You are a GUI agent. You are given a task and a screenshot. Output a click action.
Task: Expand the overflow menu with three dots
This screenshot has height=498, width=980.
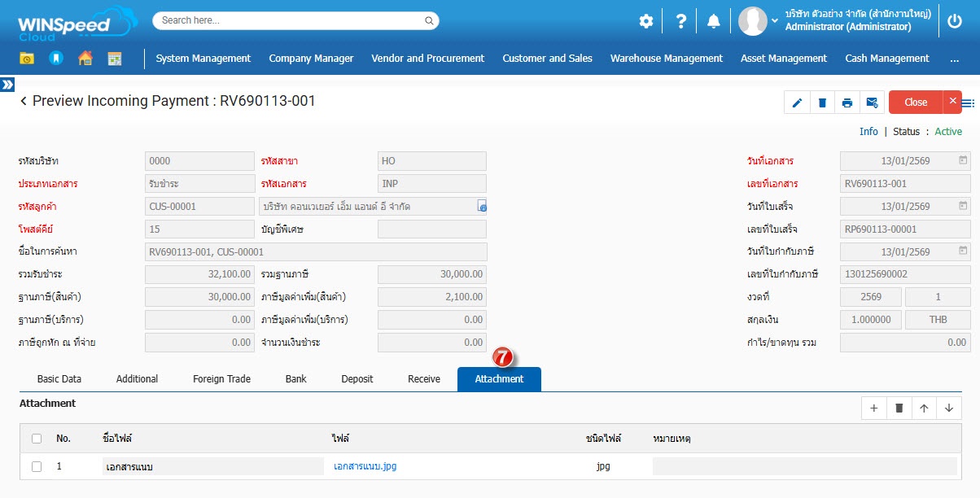[955, 59]
